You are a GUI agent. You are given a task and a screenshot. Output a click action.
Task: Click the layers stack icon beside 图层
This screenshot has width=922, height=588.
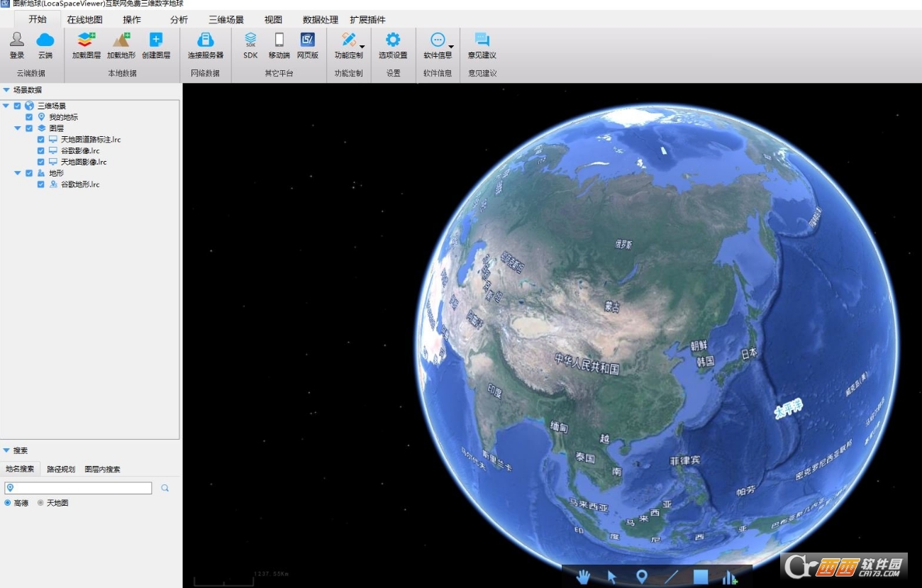click(41, 128)
